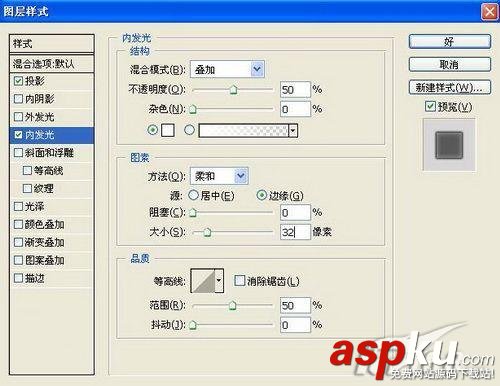
Task: Check the 等高线 contour sub-option
Action: (27, 171)
